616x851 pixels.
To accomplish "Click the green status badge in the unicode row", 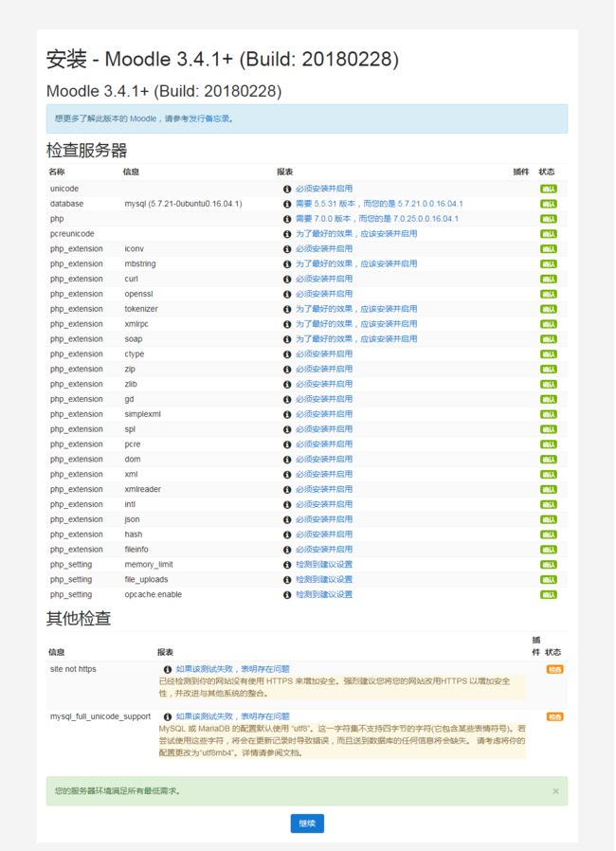I will pos(548,189).
